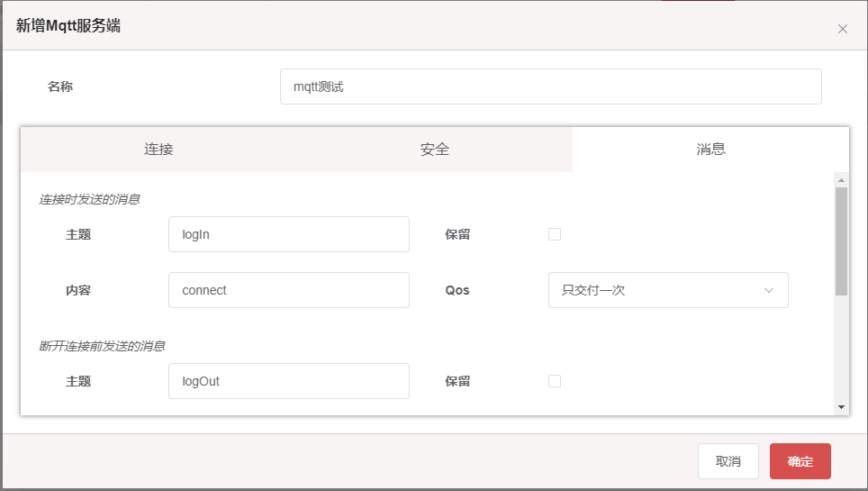Click the scrollbar track below the thumb
868x491 pixels.
[x=841, y=350]
